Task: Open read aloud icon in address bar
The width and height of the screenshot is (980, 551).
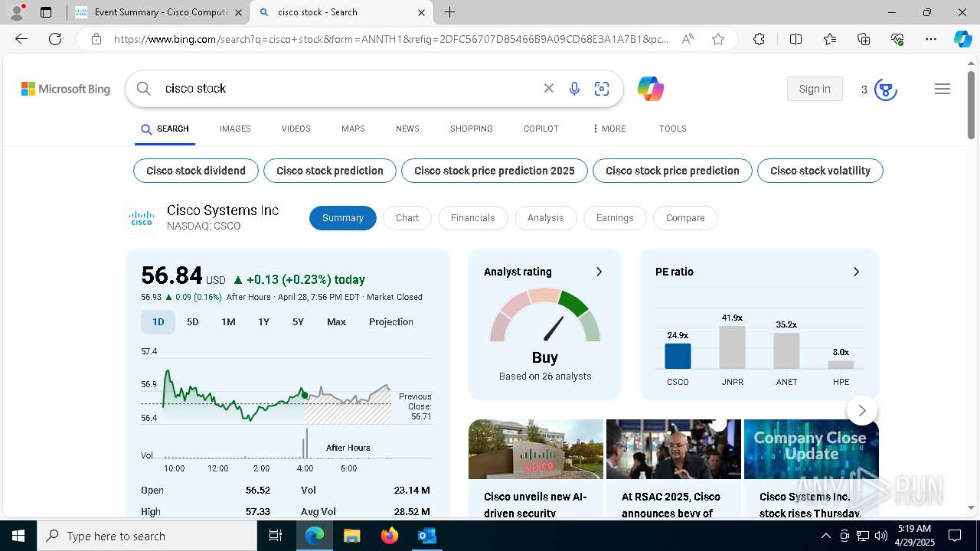Action: pos(688,39)
